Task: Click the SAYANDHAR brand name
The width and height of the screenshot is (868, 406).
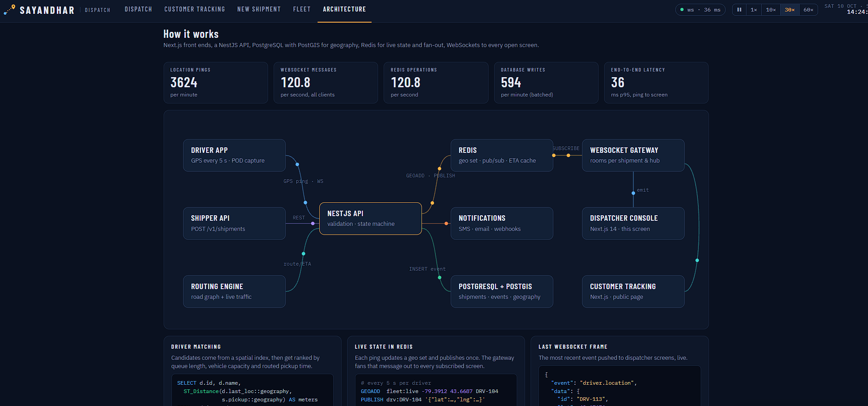Action: [47, 10]
